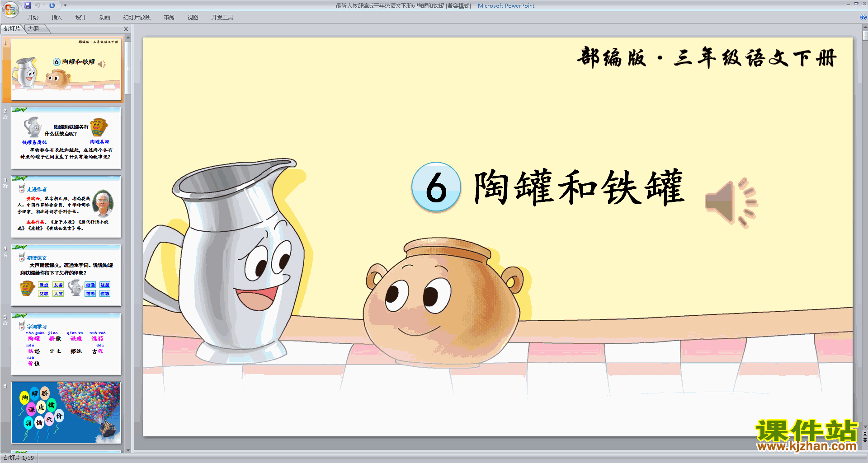Open the 幻灯片放映 ribbon tab
868x463 pixels.
point(137,18)
